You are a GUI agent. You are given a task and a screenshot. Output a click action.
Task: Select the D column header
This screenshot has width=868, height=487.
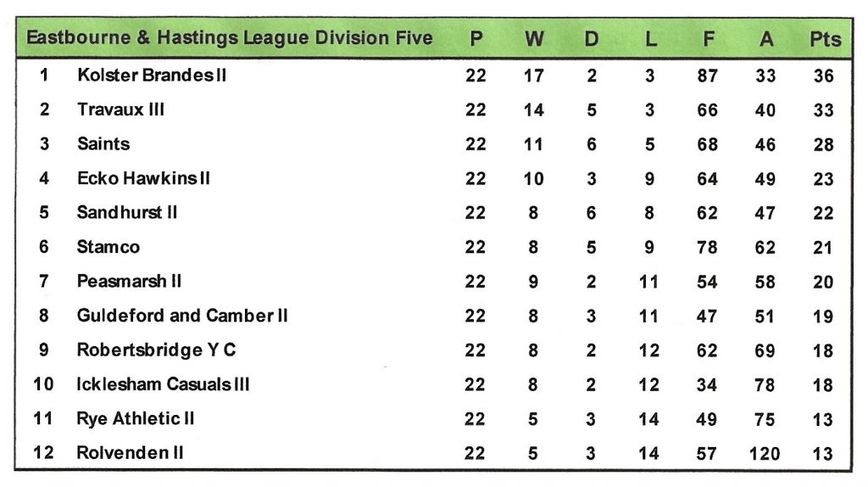point(592,39)
